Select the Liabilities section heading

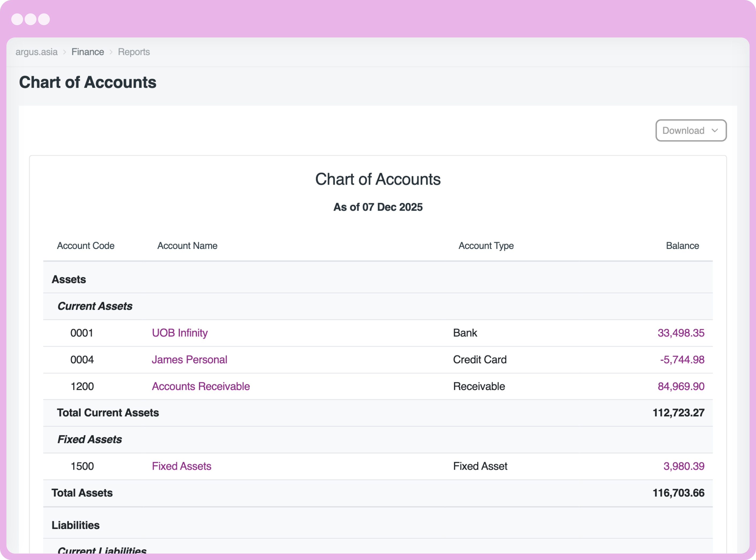pos(76,525)
